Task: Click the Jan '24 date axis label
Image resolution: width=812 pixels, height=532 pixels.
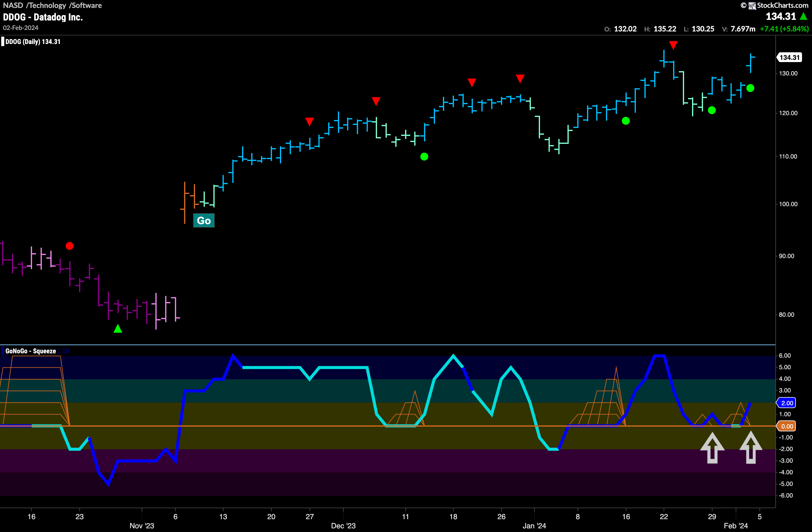Action: pos(534,526)
